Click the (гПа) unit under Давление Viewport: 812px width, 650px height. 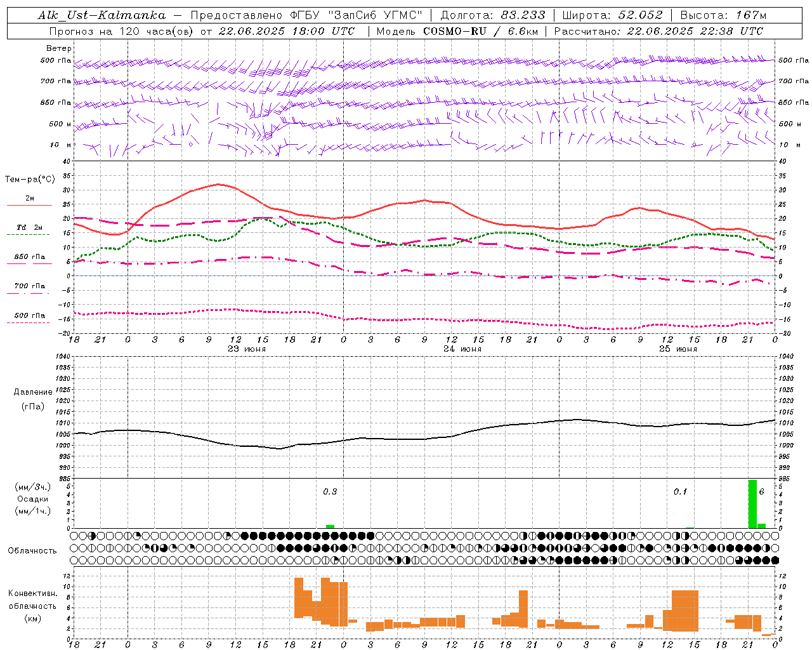click(33, 406)
